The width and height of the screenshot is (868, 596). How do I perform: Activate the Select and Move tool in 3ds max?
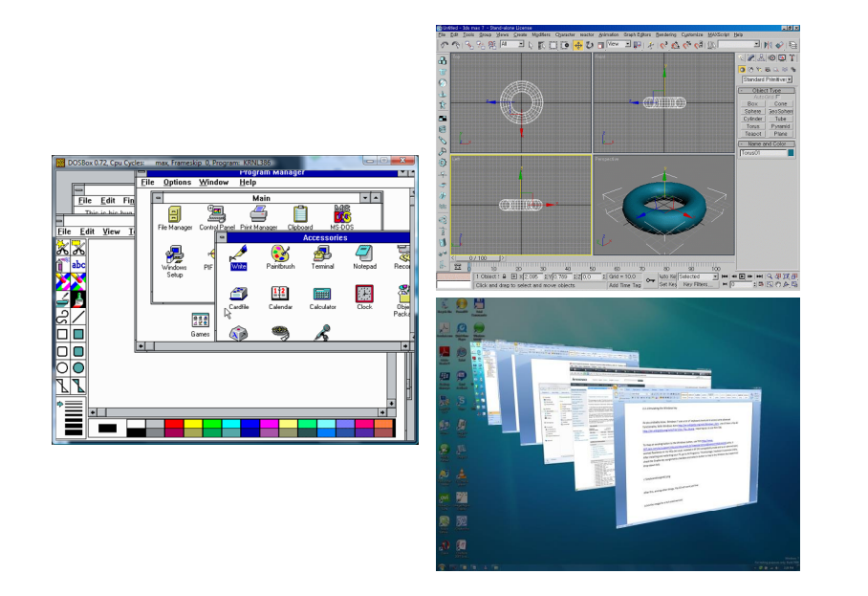point(578,45)
